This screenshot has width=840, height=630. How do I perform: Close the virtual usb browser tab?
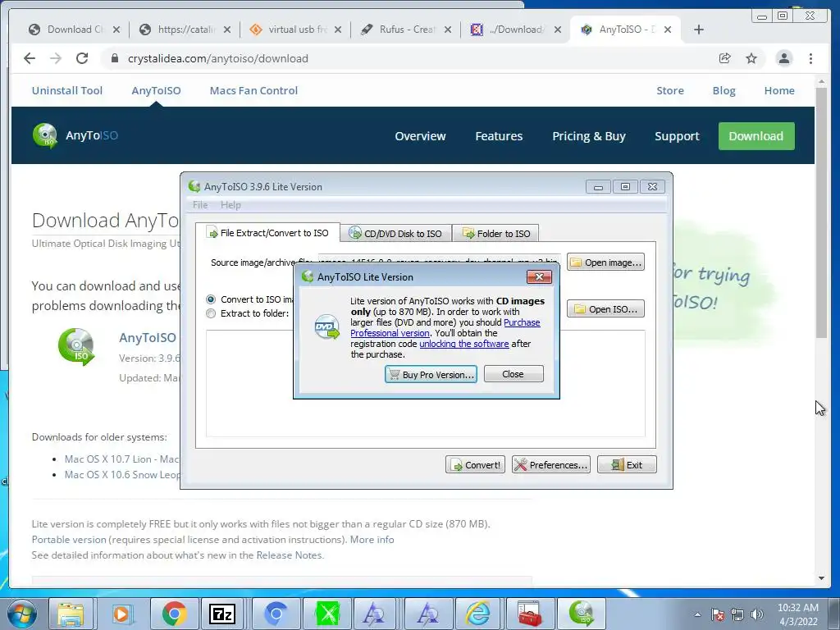[x=337, y=30]
